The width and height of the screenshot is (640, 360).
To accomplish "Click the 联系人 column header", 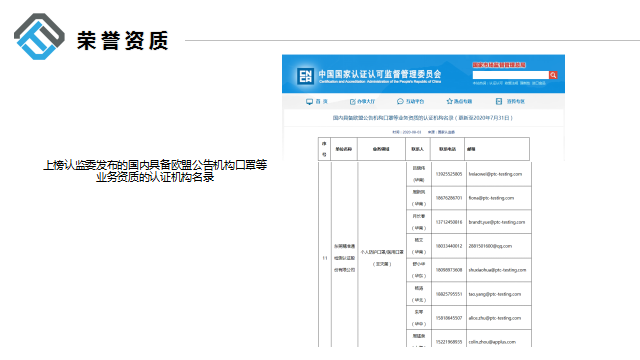I will 417,149.
